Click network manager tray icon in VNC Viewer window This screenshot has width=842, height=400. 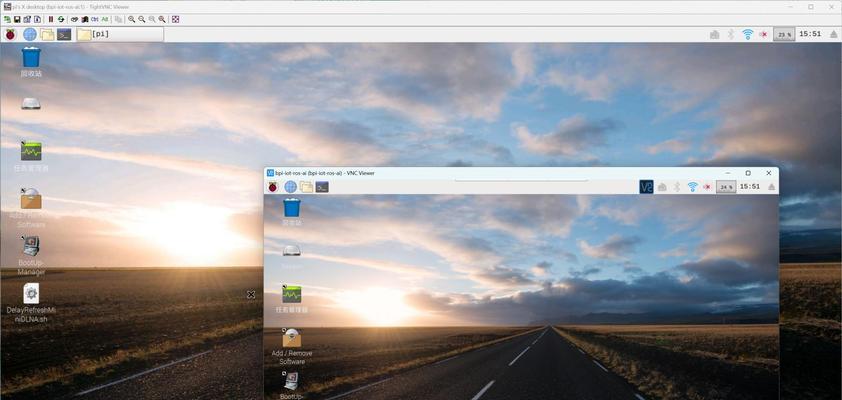662,187
